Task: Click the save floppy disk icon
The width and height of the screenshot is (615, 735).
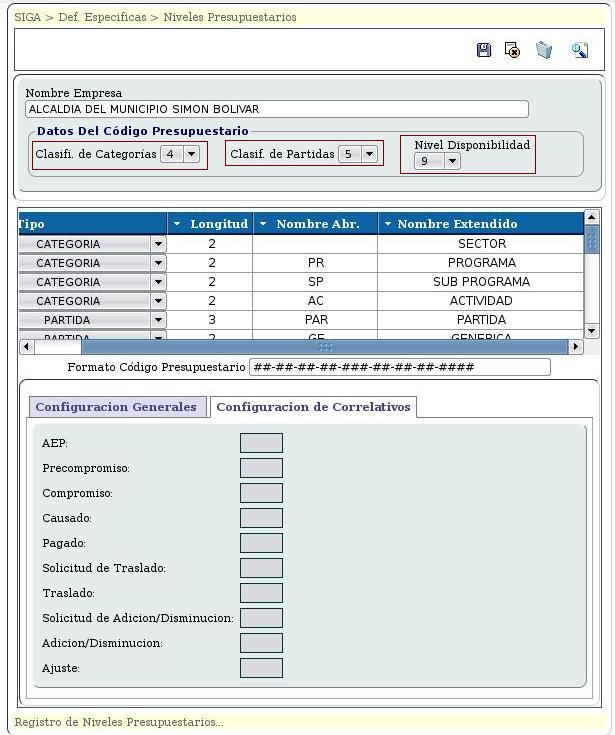Action: (484, 50)
